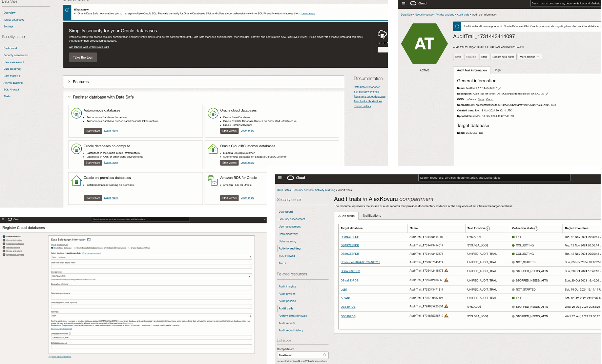Click the pencil icon to edit trail Name

[500, 88]
